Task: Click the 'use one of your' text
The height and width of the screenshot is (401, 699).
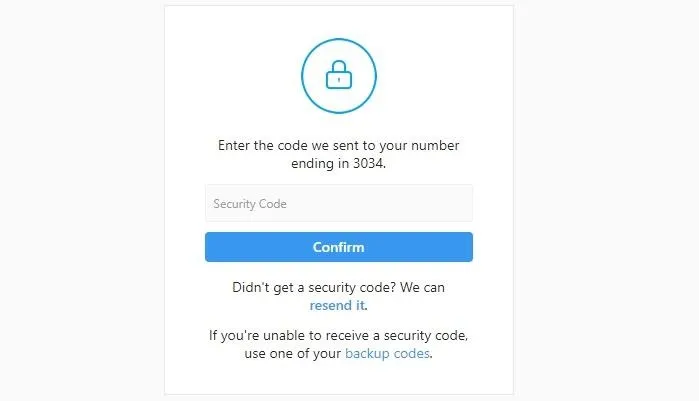Action: [292, 353]
